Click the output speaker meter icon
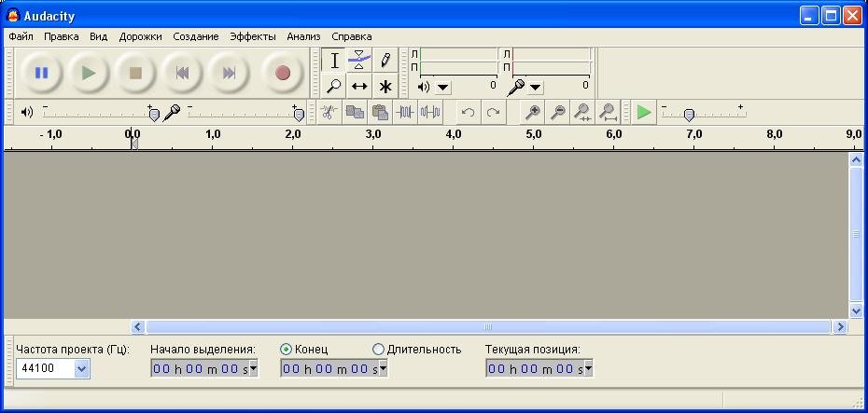 tap(424, 87)
